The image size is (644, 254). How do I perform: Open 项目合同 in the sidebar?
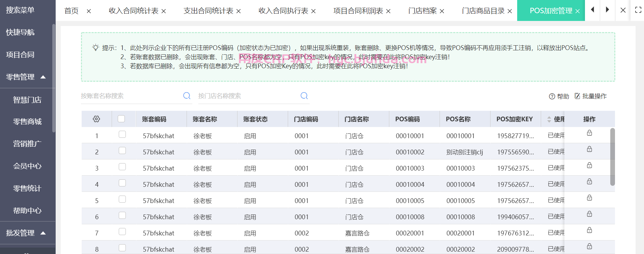pos(20,55)
